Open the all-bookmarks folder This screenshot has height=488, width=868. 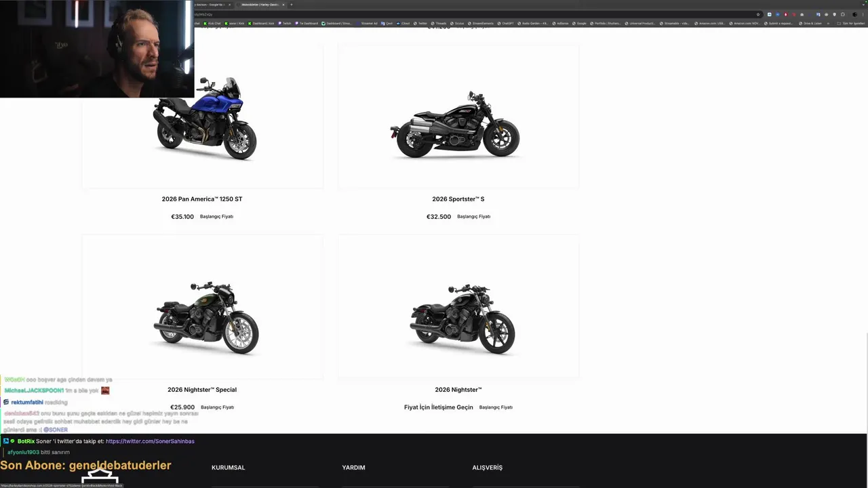coord(851,23)
